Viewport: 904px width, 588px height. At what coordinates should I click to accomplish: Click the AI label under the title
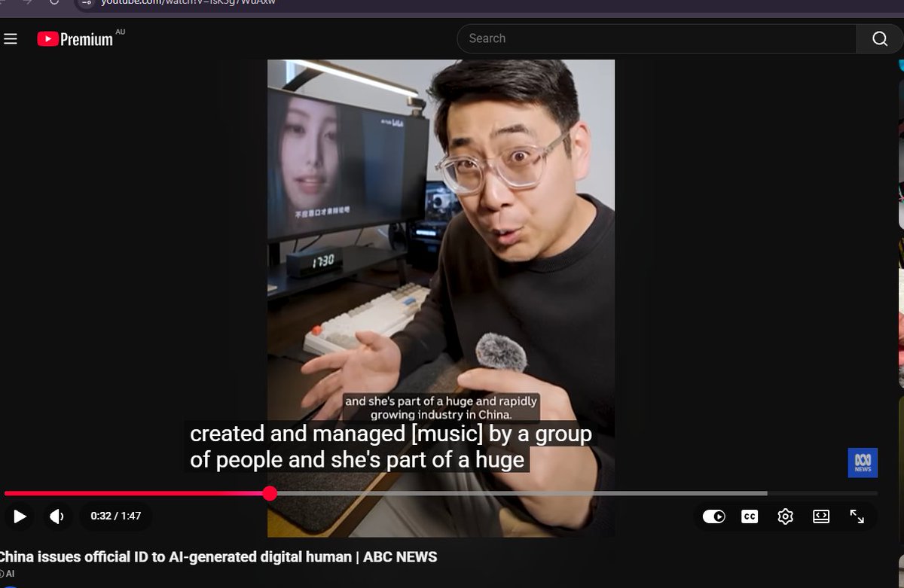[8, 574]
